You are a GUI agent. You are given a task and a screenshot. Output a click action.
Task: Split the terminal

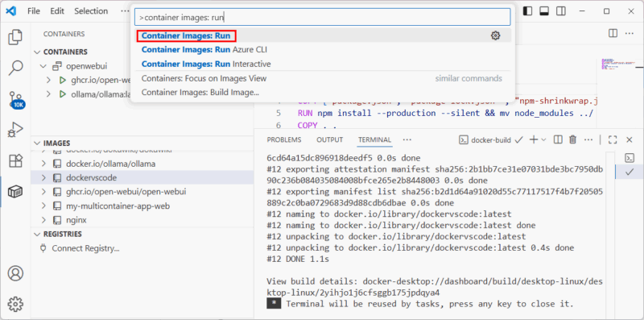click(x=558, y=139)
